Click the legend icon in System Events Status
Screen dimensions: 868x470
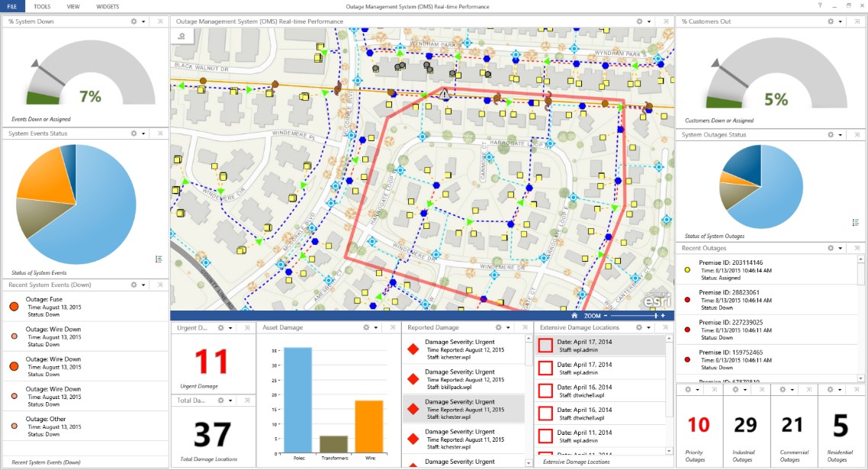(x=159, y=259)
